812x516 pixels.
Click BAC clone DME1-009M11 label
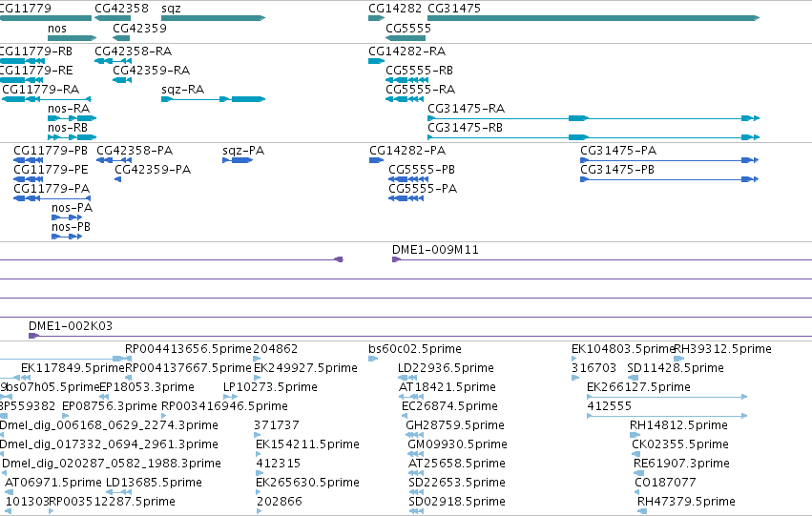(435, 250)
